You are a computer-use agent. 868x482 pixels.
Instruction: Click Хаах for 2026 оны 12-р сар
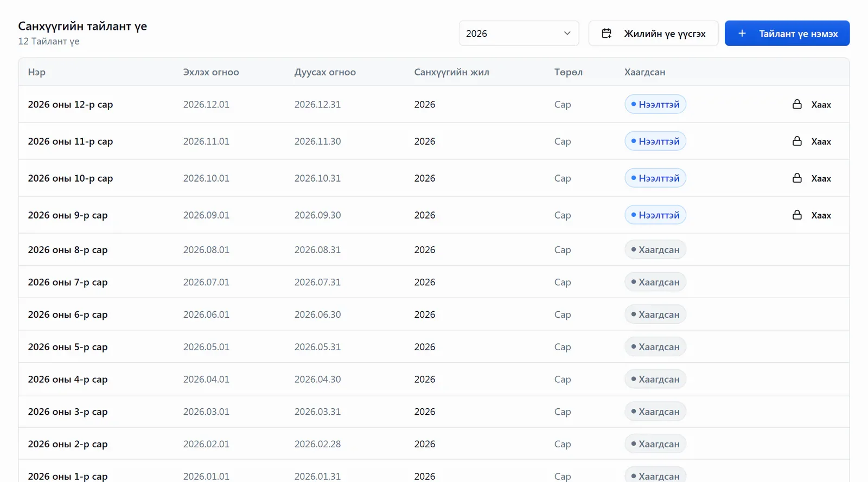(x=812, y=104)
